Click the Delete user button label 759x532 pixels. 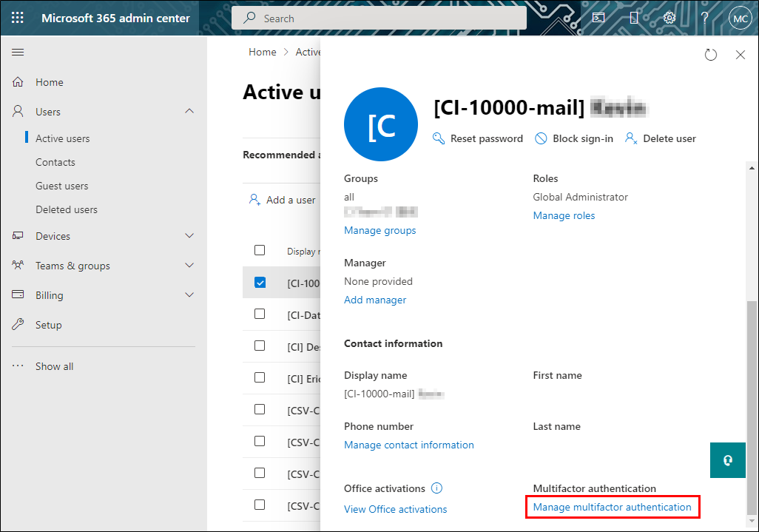pyautogui.click(x=669, y=138)
